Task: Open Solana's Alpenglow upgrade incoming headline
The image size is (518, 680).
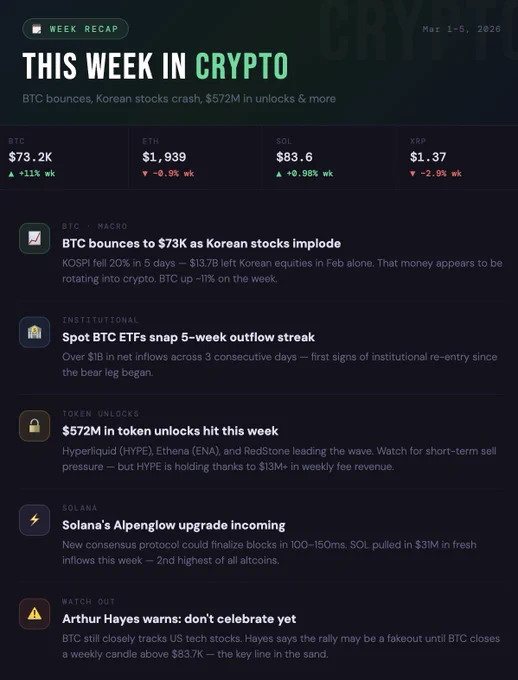Action: 174,525
